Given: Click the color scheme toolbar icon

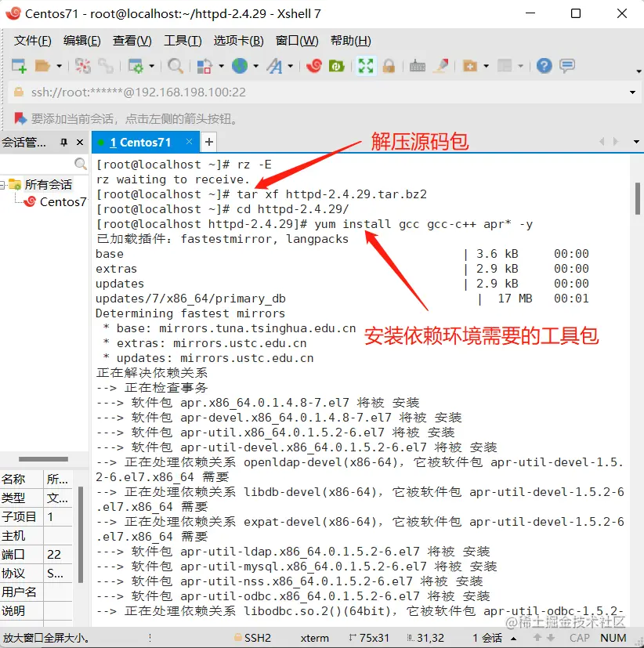Looking at the screenshot, I should pos(204,66).
